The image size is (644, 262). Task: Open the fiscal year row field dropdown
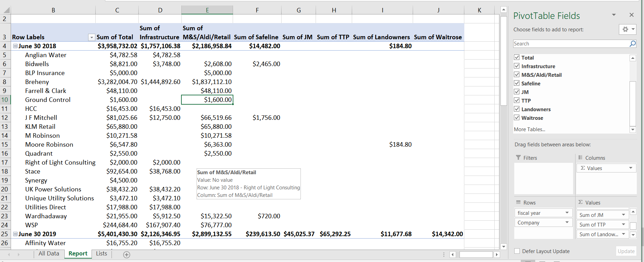point(567,213)
